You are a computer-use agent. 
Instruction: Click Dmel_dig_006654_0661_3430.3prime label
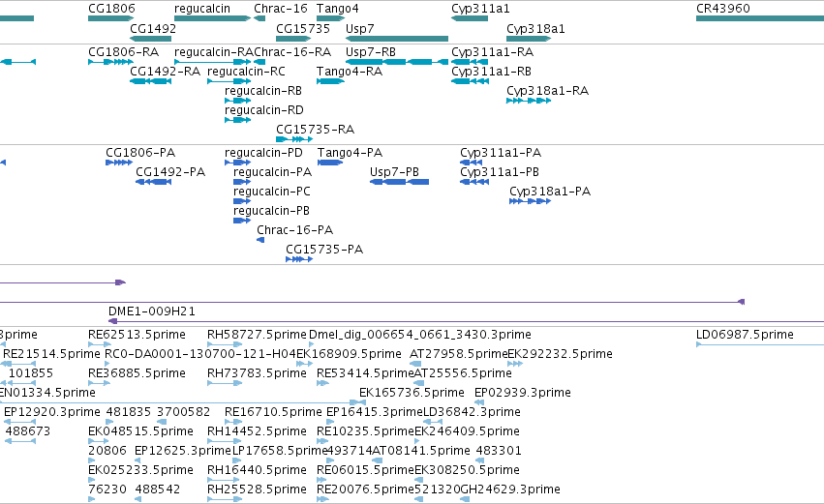(x=420, y=335)
